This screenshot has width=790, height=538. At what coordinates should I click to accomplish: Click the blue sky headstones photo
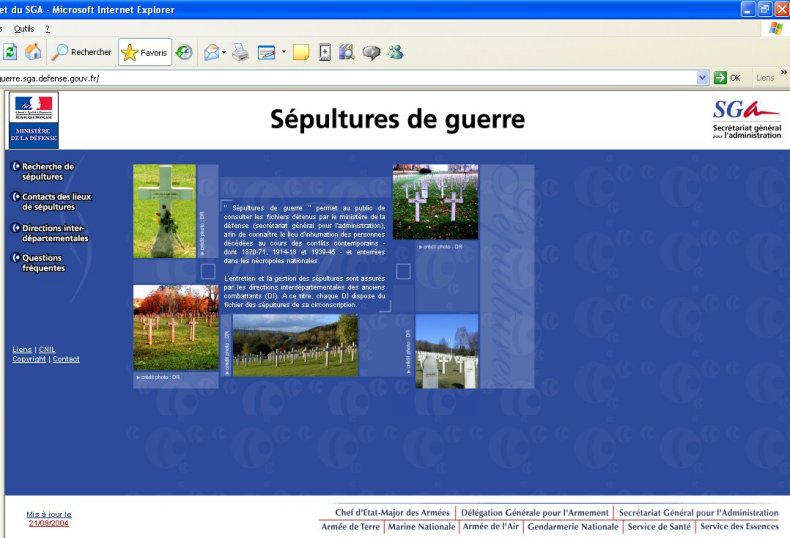pyautogui.click(x=447, y=351)
